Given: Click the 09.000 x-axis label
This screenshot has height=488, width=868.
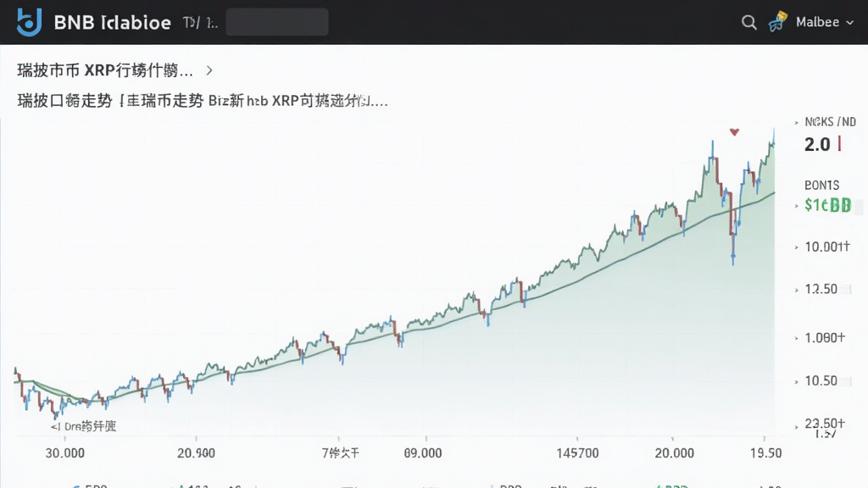Looking at the screenshot, I should tap(423, 453).
